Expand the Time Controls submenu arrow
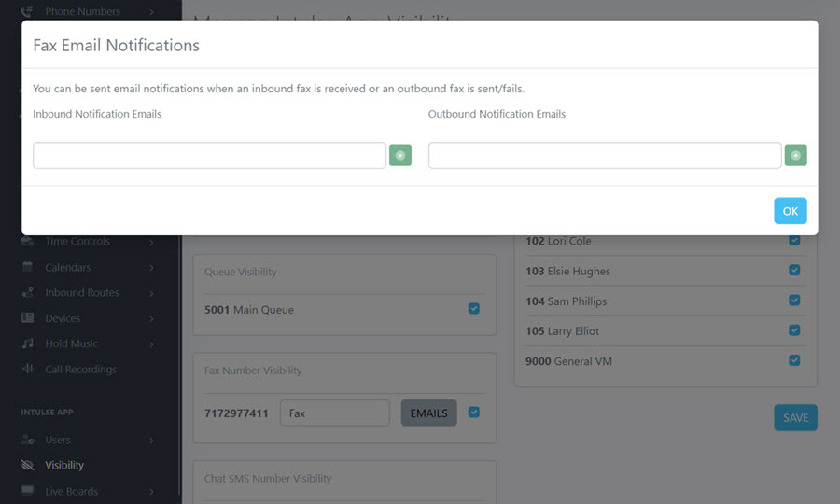Image resolution: width=840 pixels, height=504 pixels. [151, 242]
